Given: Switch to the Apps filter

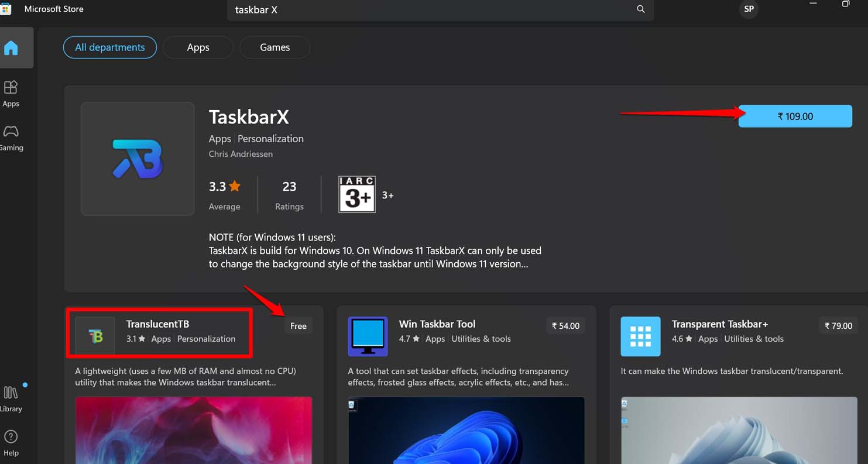Looking at the screenshot, I should (x=198, y=47).
